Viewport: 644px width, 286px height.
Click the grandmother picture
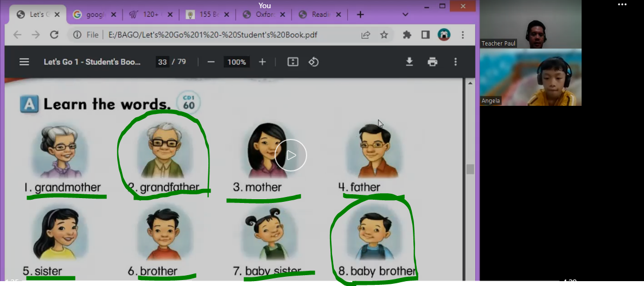click(x=61, y=151)
